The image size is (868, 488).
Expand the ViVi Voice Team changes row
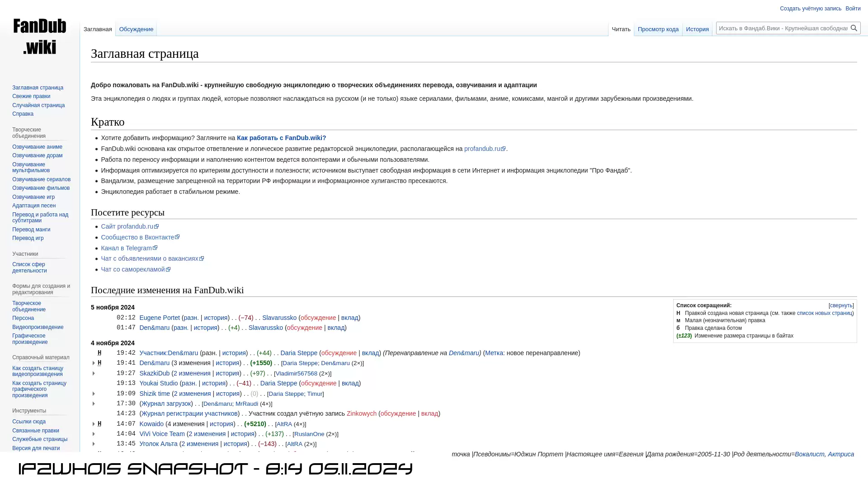pos(94,434)
